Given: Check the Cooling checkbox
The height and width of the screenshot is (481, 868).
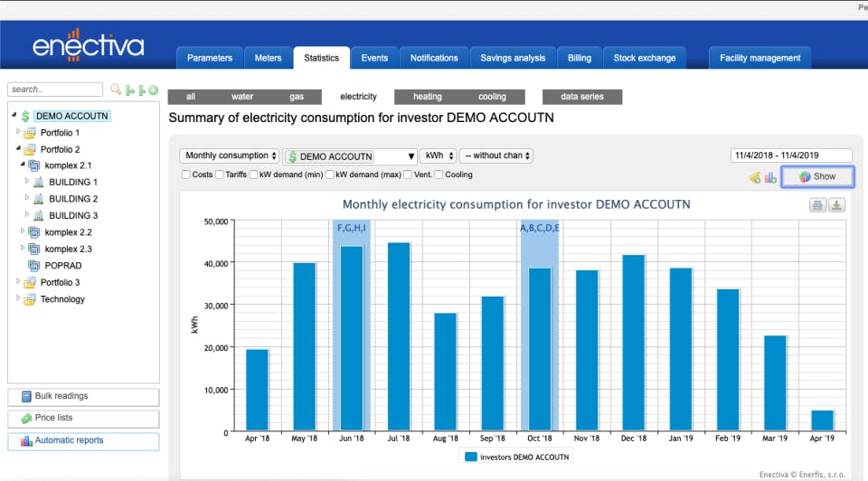Looking at the screenshot, I should [x=439, y=174].
